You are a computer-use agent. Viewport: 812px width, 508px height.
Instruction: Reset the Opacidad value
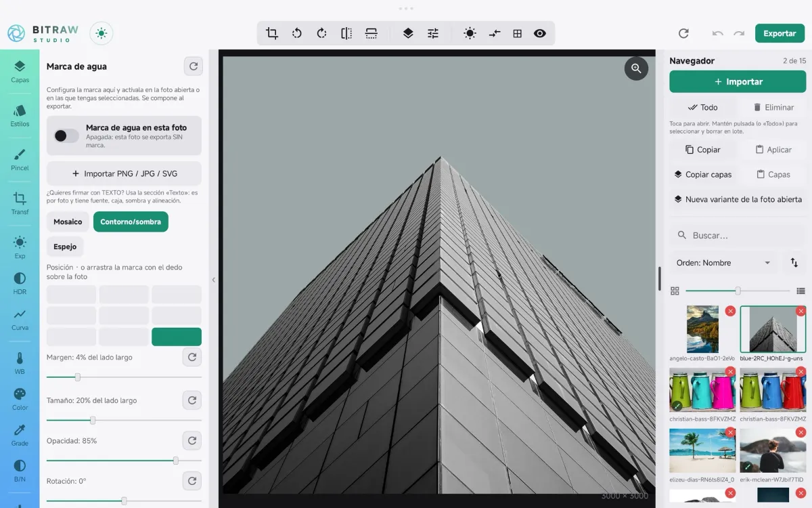coord(192,441)
